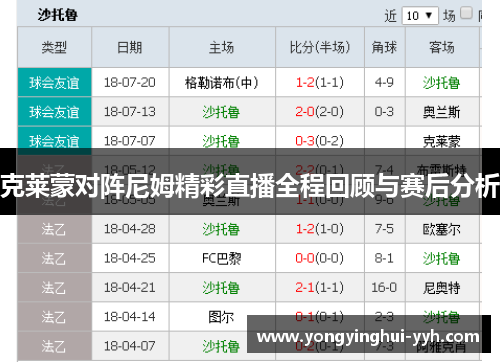
Task: Click the date 18-07-20
Action: click(130, 82)
